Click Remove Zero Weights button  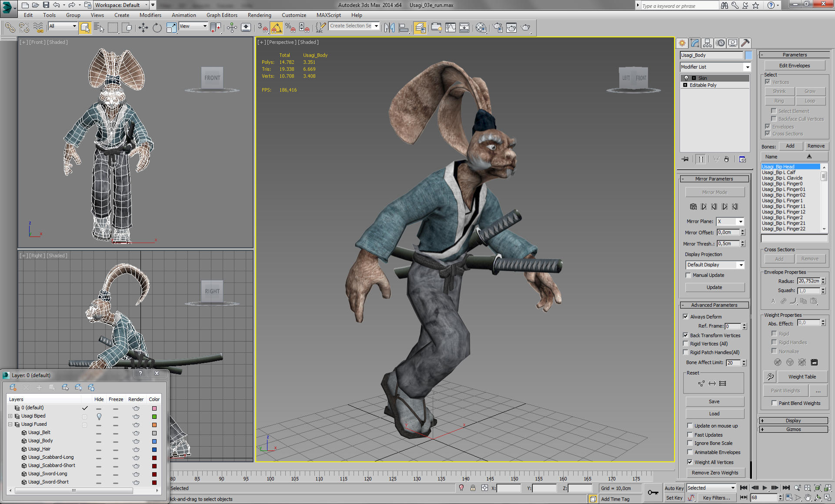pyautogui.click(x=715, y=473)
